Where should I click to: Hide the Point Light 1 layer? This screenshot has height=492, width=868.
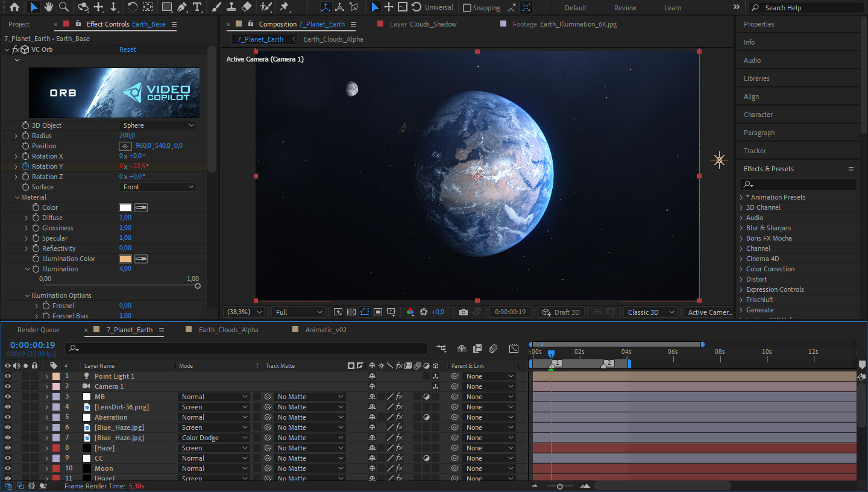8,376
